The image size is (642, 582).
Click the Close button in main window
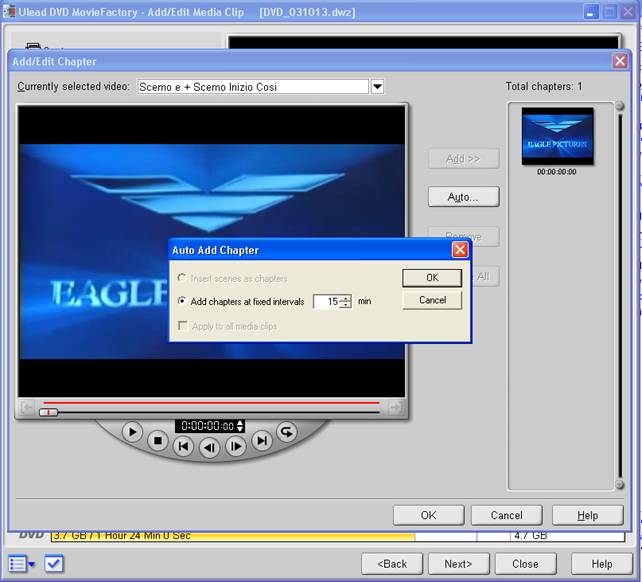[525, 564]
